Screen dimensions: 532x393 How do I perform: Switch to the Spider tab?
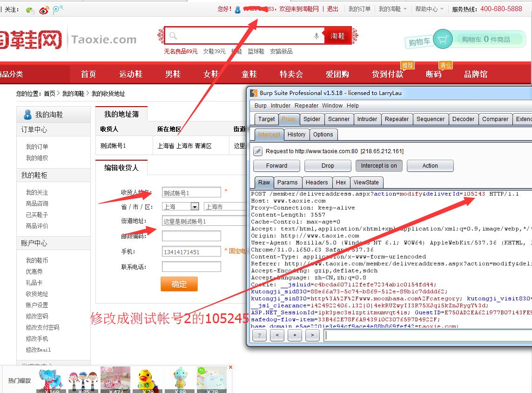click(312, 119)
